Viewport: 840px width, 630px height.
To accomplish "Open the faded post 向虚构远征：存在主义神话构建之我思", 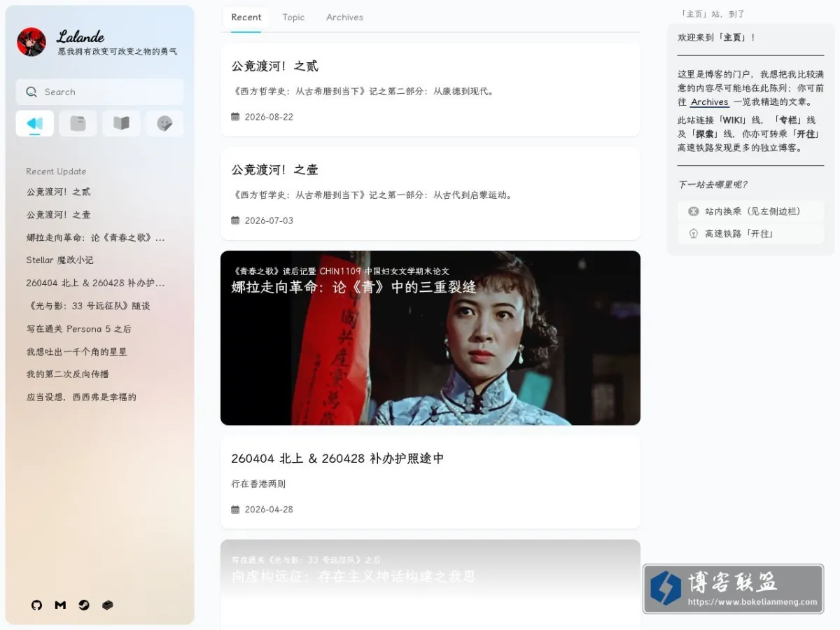I will (430, 584).
